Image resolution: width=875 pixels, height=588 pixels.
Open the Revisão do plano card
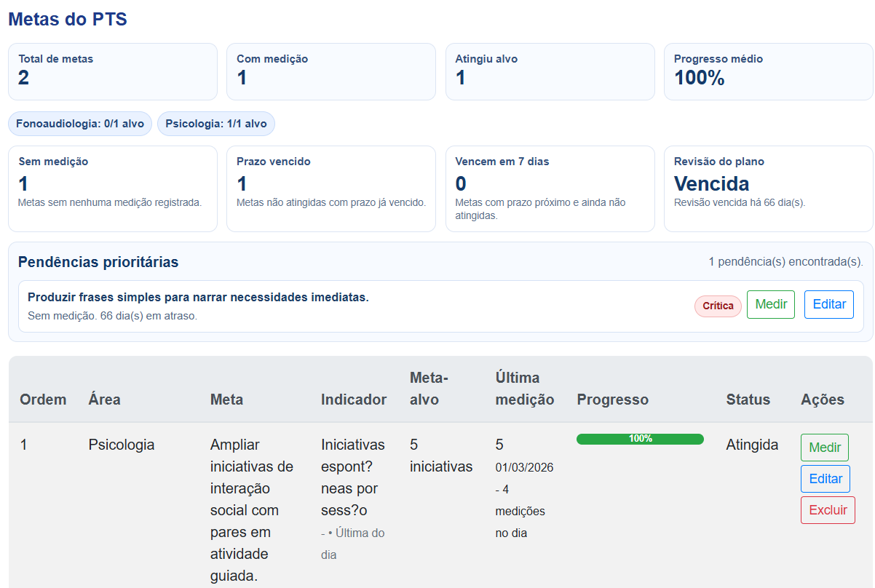pos(769,189)
